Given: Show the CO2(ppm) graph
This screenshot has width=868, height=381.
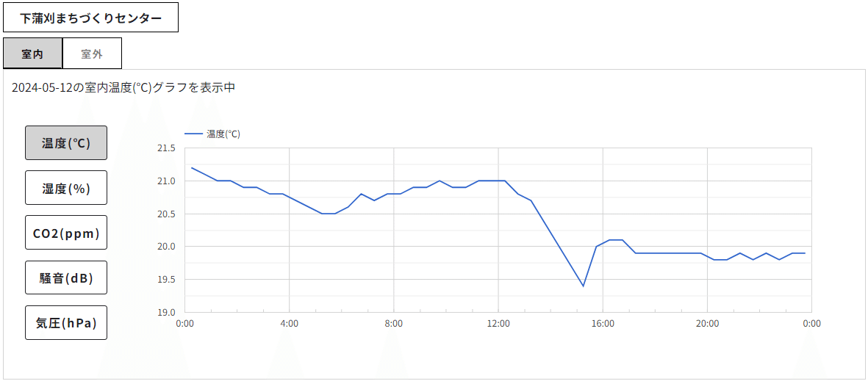Looking at the screenshot, I should click(66, 233).
